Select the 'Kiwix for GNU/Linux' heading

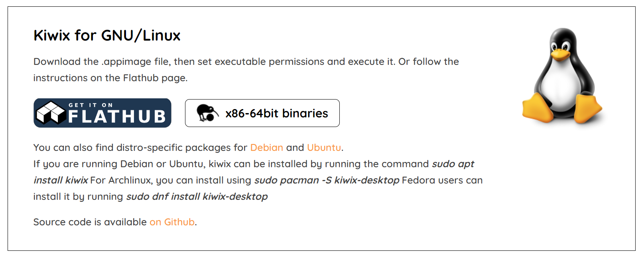[107, 35]
